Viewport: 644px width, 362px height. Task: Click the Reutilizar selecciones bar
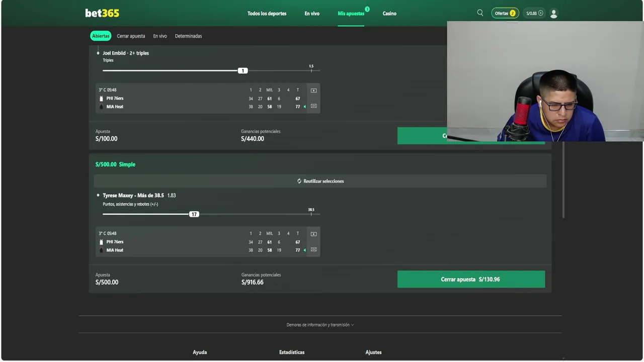(x=320, y=181)
